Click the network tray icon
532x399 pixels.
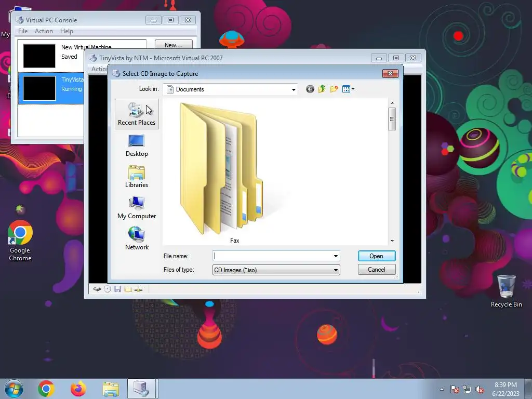click(x=467, y=389)
